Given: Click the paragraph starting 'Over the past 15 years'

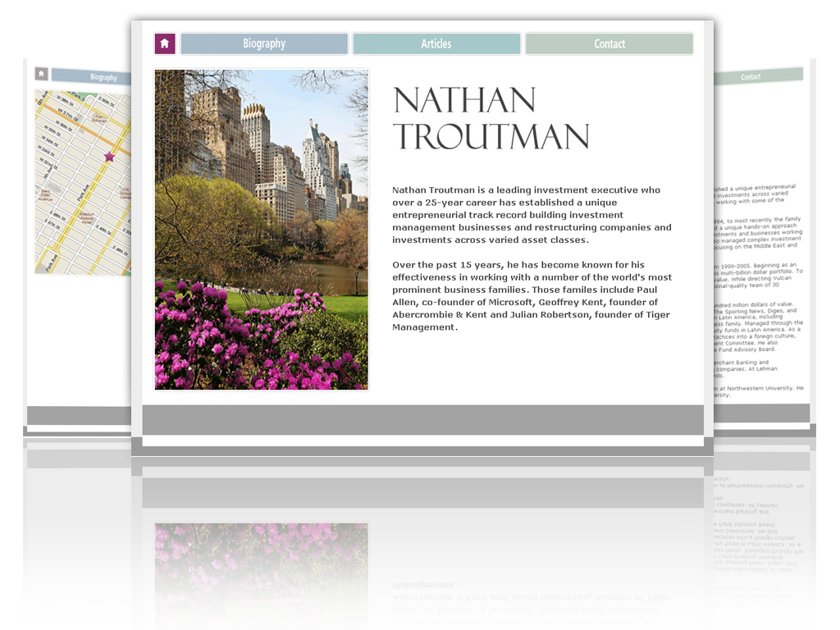Looking at the screenshot, I should [x=532, y=296].
